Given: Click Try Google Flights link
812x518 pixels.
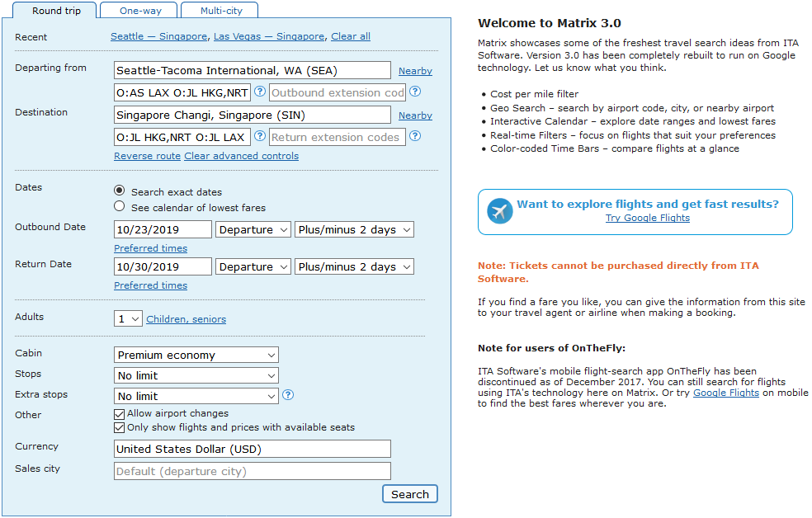Looking at the screenshot, I should 647,218.
